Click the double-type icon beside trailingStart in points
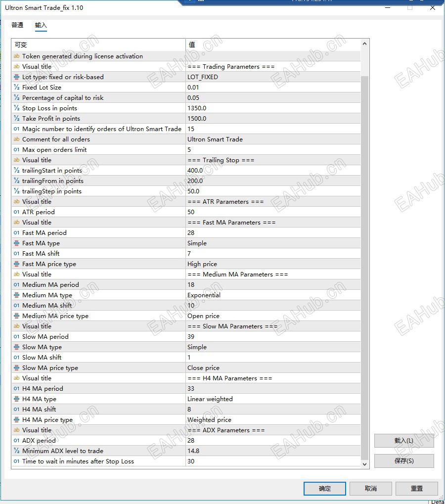Viewport: 445px width, 504px height. [16, 170]
